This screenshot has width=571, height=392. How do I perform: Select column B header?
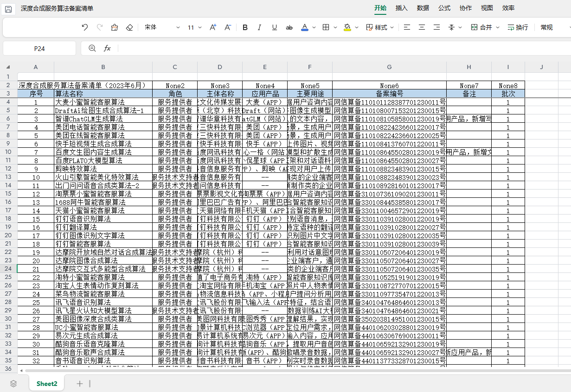[x=103, y=67]
